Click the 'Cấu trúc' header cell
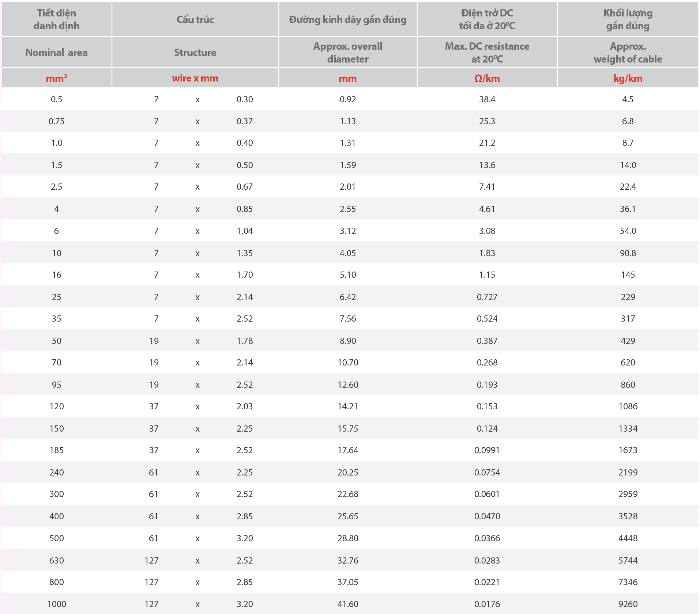This screenshot has height=614, width=700. click(x=195, y=19)
